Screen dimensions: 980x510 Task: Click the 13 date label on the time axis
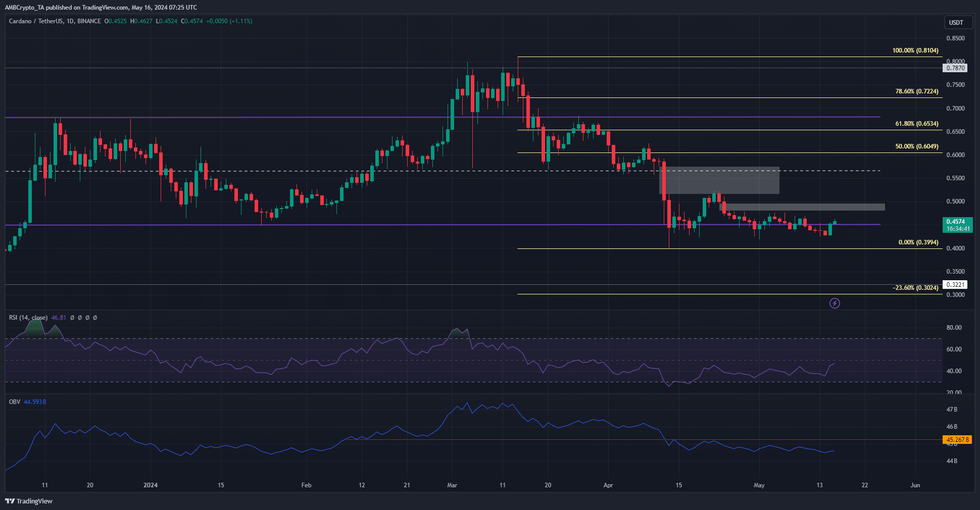coord(819,485)
